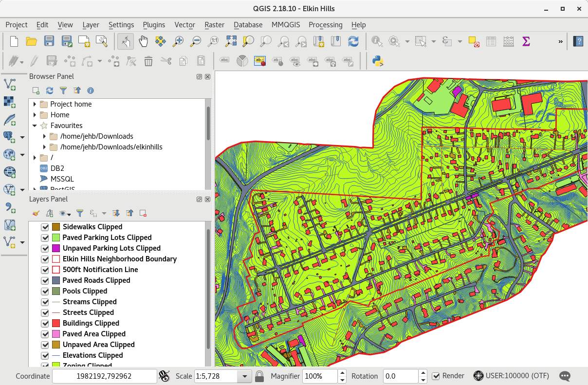Open the Sigma statistical summary tool

coord(526,41)
